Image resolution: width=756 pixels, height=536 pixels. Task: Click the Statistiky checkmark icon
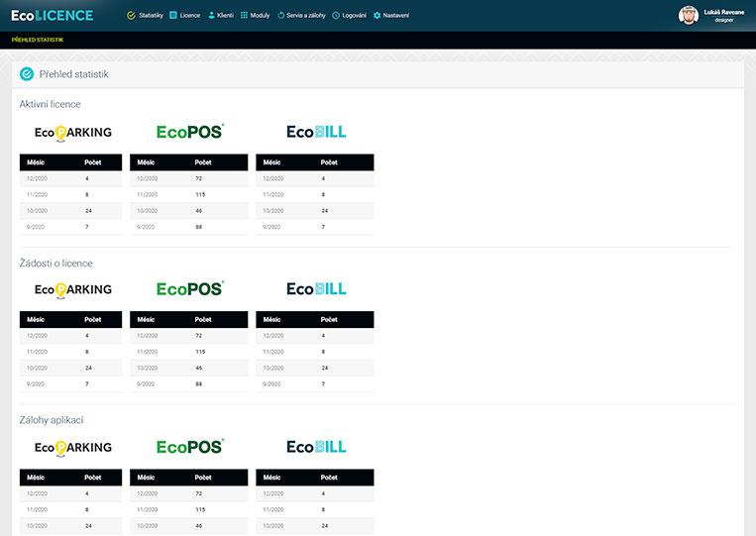pyautogui.click(x=132, y=16)
